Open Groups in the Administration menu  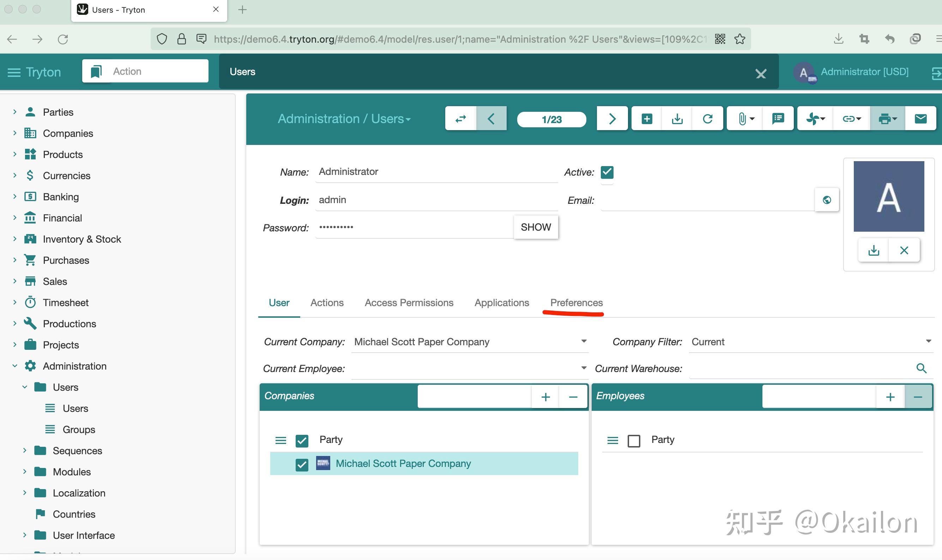coord(79,430)
